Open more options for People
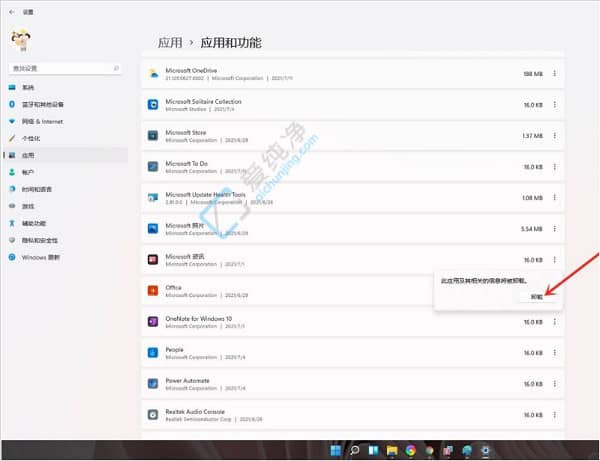Image resolution: width=600 pixels, height=461 pixels. click(554, 353)
